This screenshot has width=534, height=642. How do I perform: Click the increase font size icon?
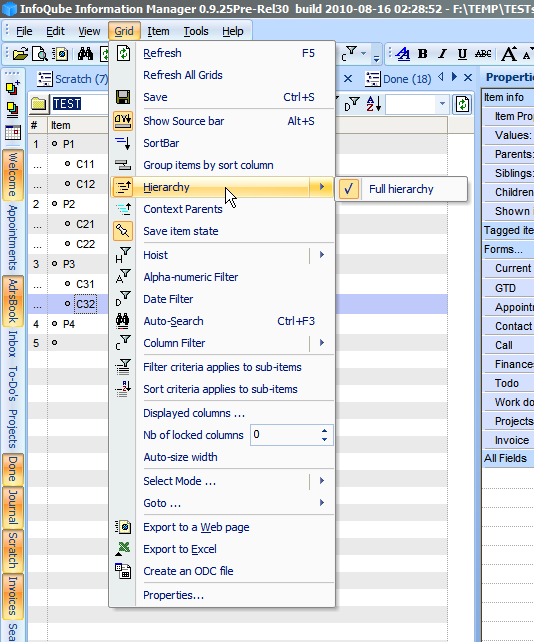tap(509, 54)
